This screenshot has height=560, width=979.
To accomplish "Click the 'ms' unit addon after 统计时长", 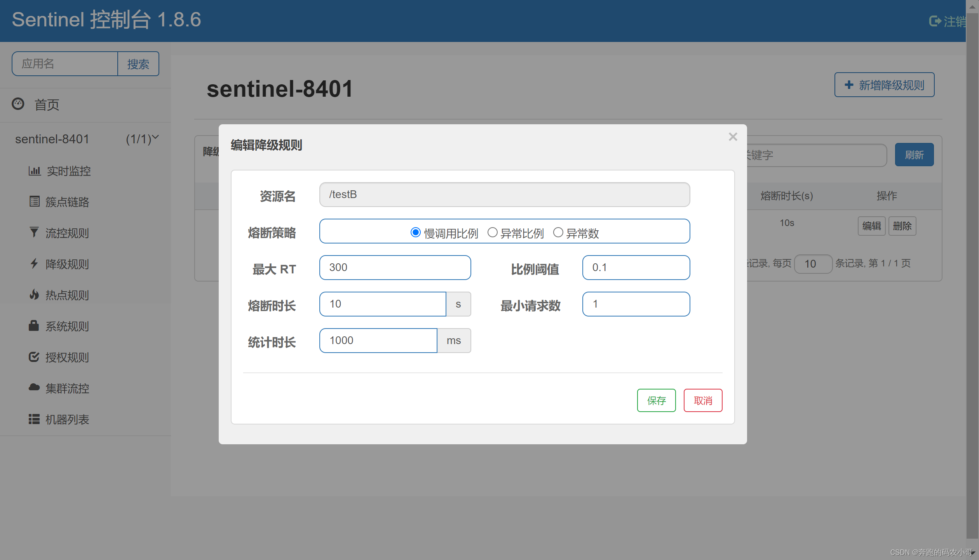I will tap(454, 341).
